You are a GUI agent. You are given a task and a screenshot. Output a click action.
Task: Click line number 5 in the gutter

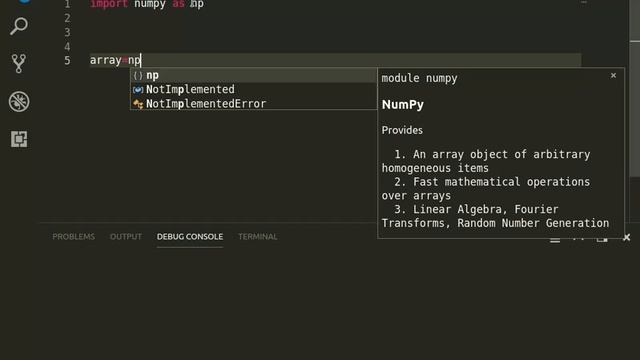(x=67, y=61)
